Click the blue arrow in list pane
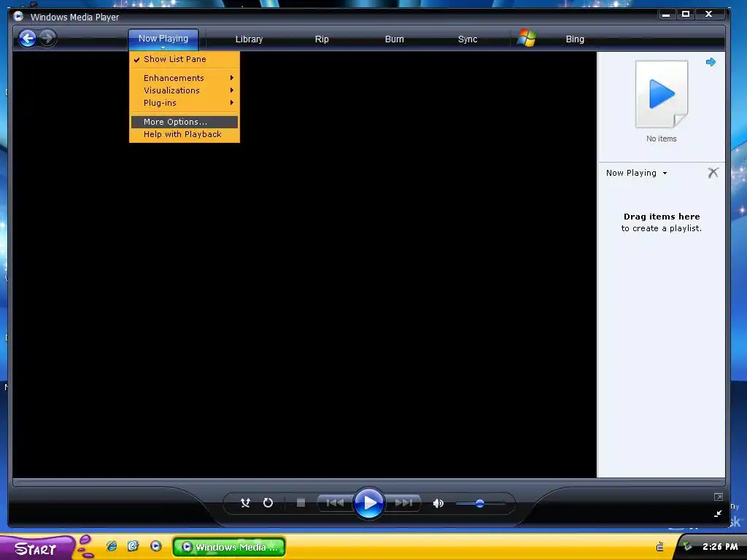This screenshot has height=560, width=747. [x=711, y=62]
